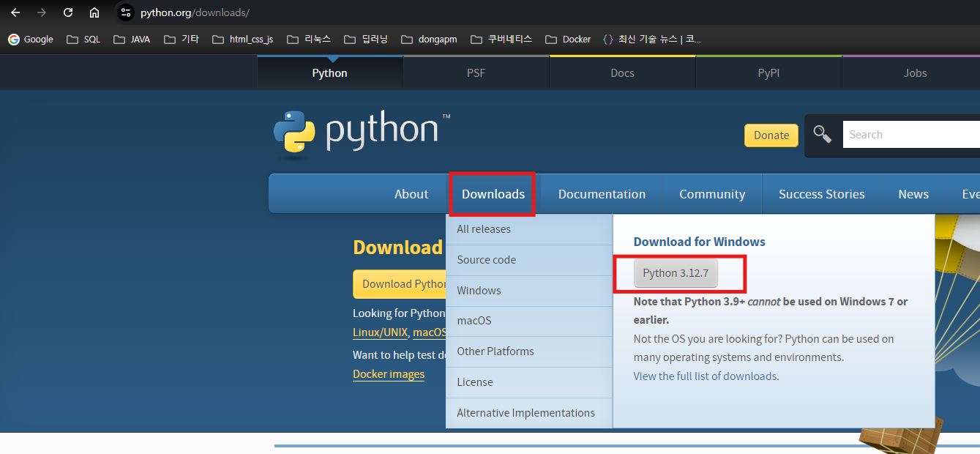Open the Documentation menu
980x454 pixels.
point(602,194)
